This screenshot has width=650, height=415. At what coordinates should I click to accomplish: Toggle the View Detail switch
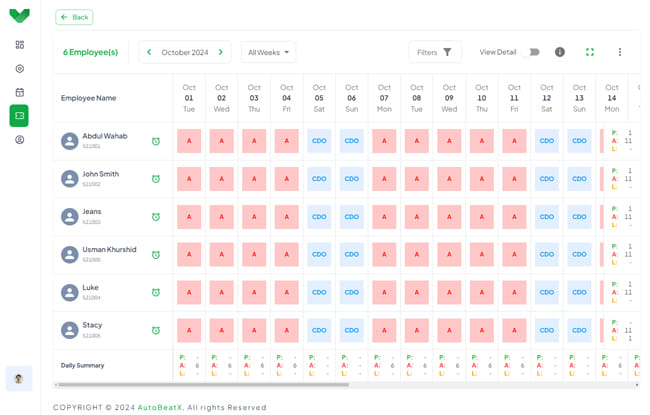[531, 52]
